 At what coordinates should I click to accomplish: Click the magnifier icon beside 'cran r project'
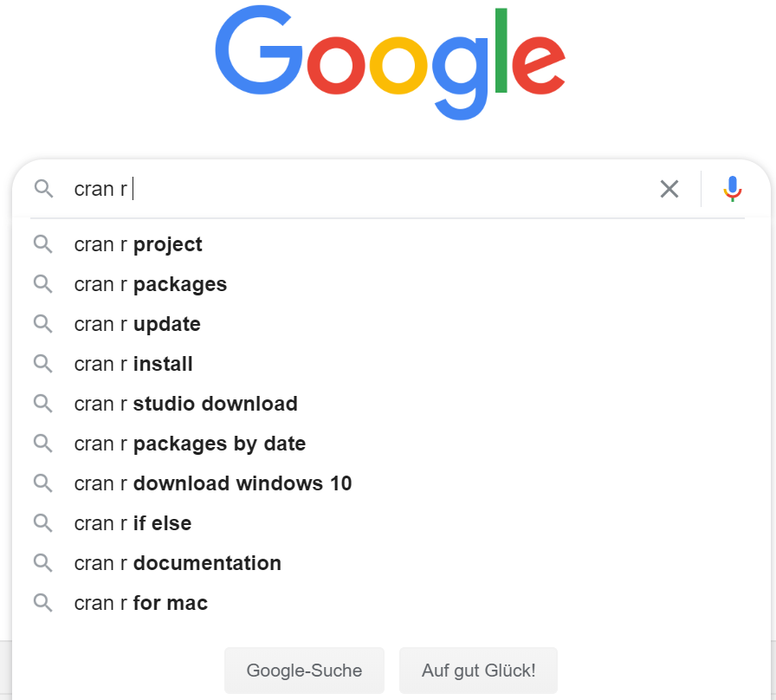click(x=43, y=244)
